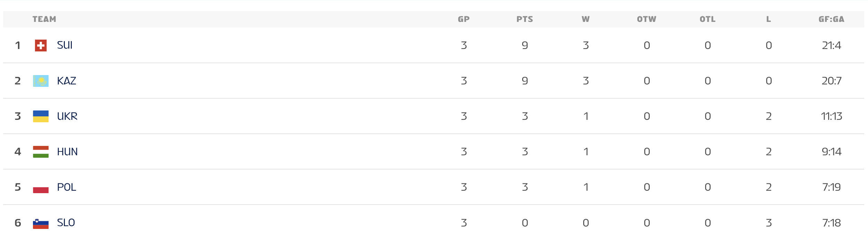Screen dimensions: 868x239
Task: Click the OTW column header
Action: click(x=647, y=19)
